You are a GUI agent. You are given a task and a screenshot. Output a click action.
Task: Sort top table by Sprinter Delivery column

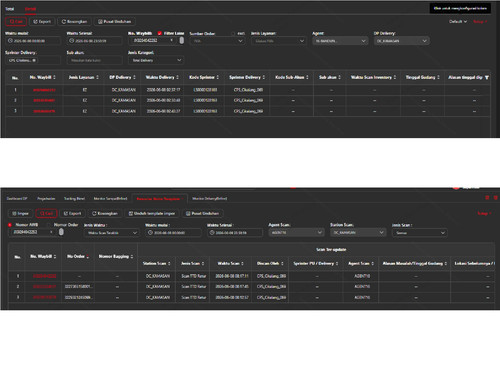pos(264,77)
